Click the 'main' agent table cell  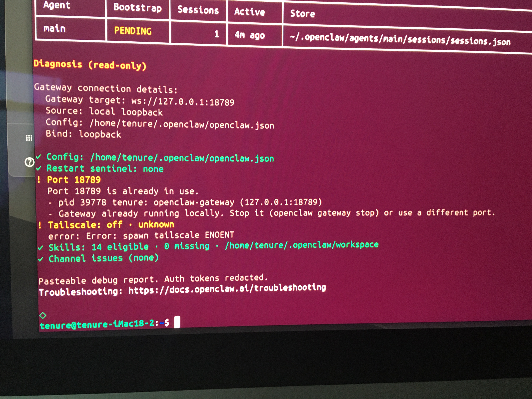click(x=54, y=29)
